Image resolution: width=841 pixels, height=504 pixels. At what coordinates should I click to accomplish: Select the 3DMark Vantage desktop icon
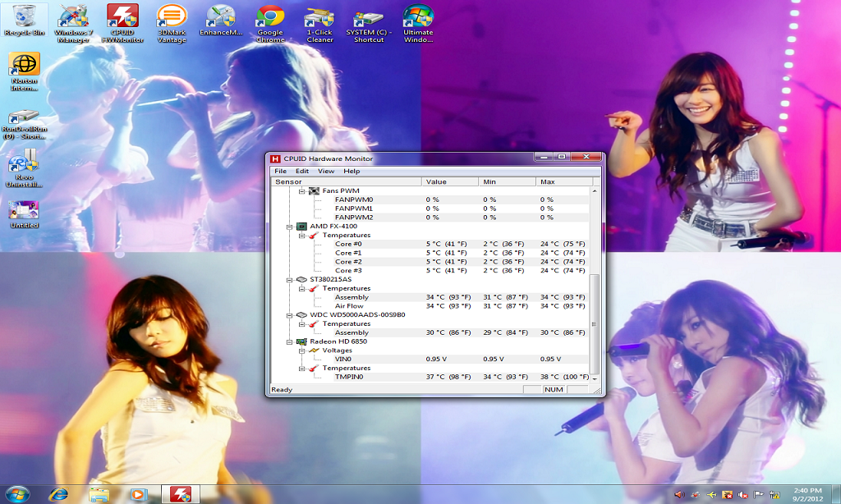(x=172, y=23)
